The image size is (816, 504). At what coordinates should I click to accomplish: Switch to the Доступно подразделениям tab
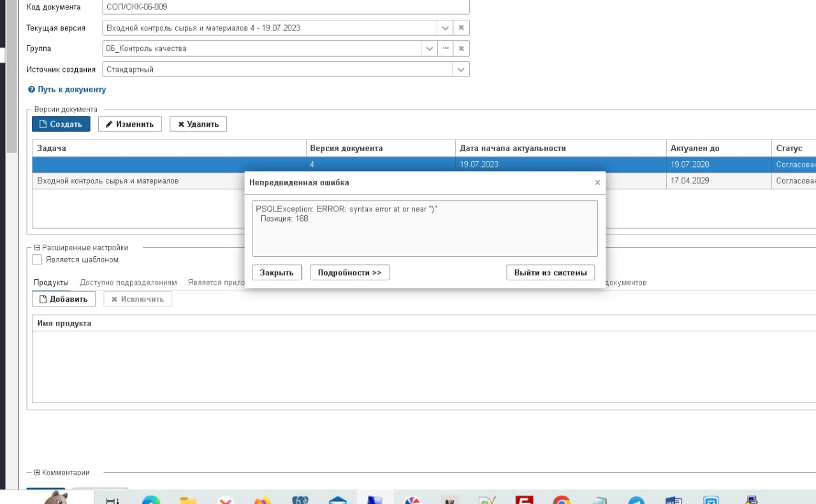point(128,282)
